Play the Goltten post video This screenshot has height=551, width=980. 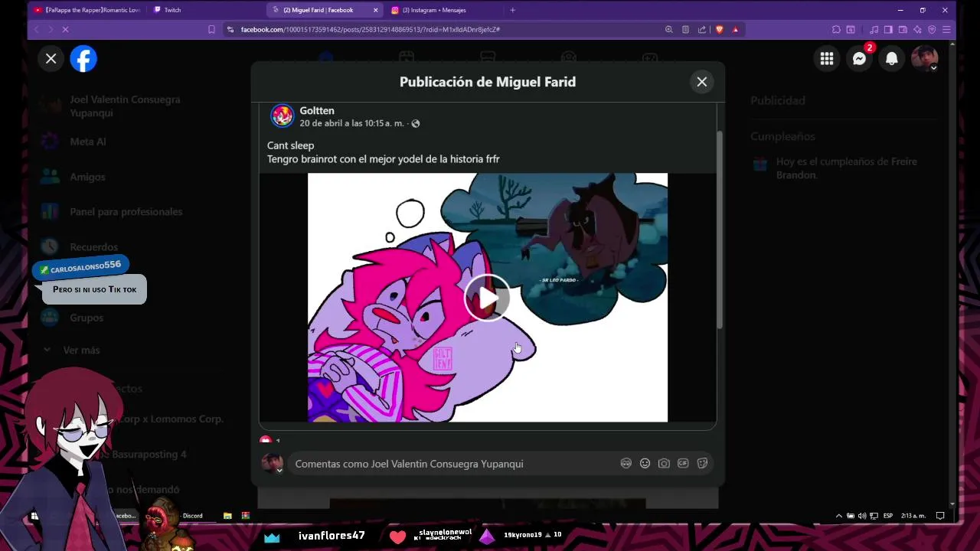[487, 298]
